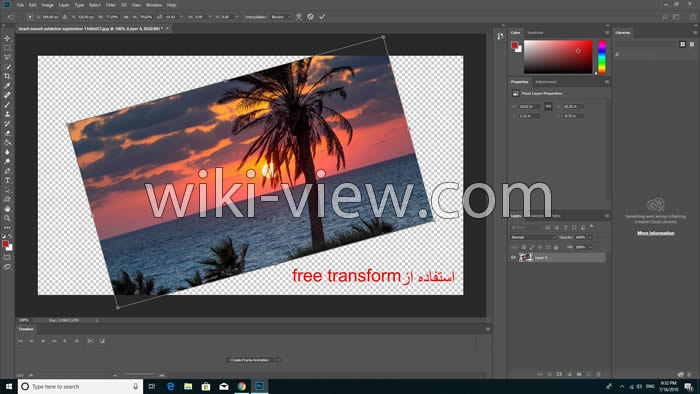Toggle Quick Mask mode in the toolbar

pos(7,257)
